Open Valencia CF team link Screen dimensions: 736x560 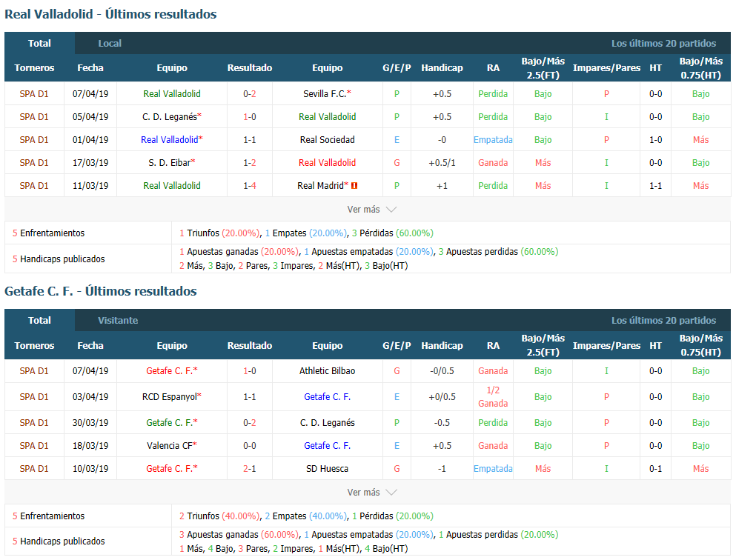pos(170,446)
